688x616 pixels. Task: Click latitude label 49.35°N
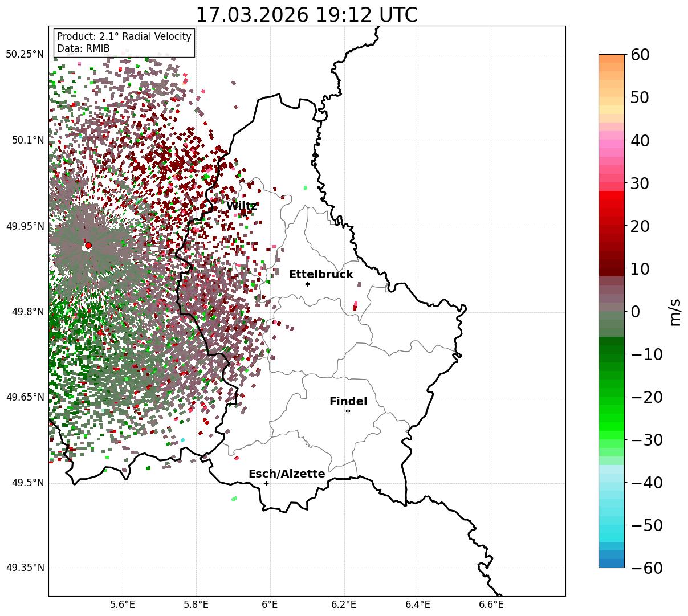[25, 568]
